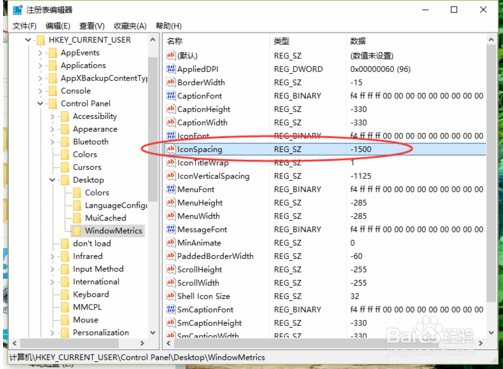Select the Mouse key
This screenshot has height=369, width=503.
[x=86, y=320]
